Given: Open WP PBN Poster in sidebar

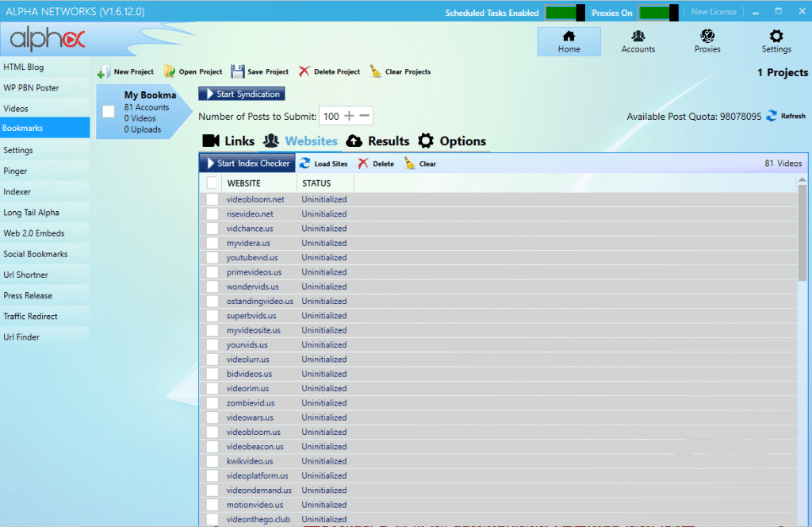Looking at the screenshot, I should [x=44, y=87].
